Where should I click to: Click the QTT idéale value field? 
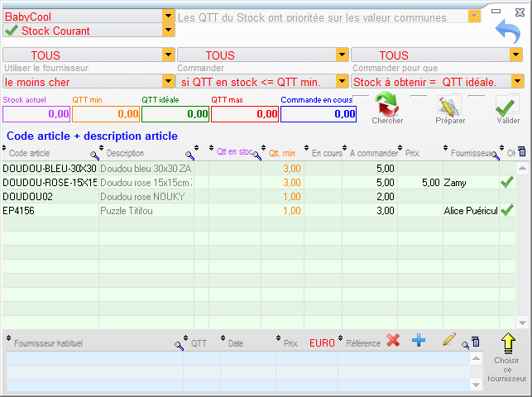(175, 114)
